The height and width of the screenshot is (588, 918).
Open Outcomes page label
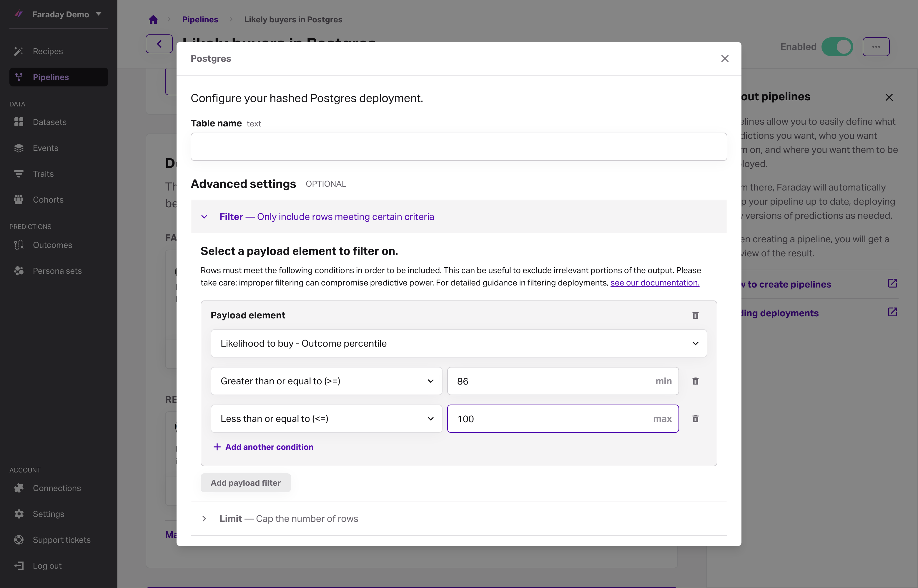coord(52,245)
